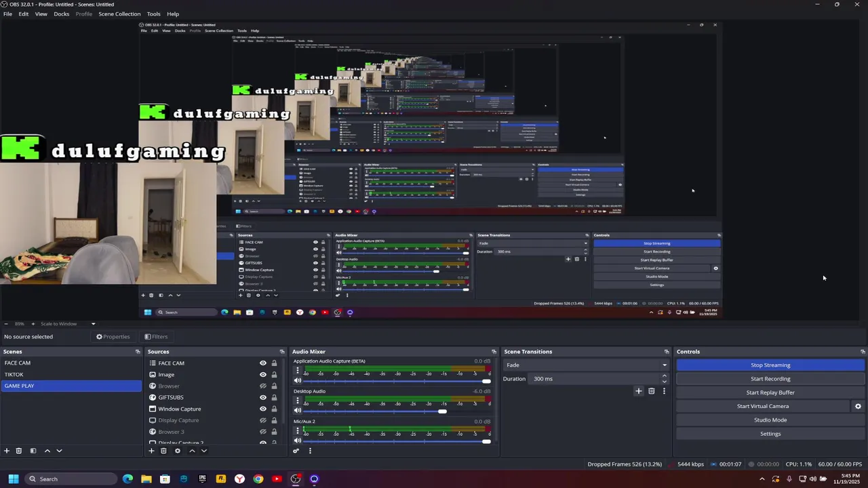Image resolution: width=868 pixels, height=488 pixels.
Task: Open the File menu
Action: click(x=7, y=14)
